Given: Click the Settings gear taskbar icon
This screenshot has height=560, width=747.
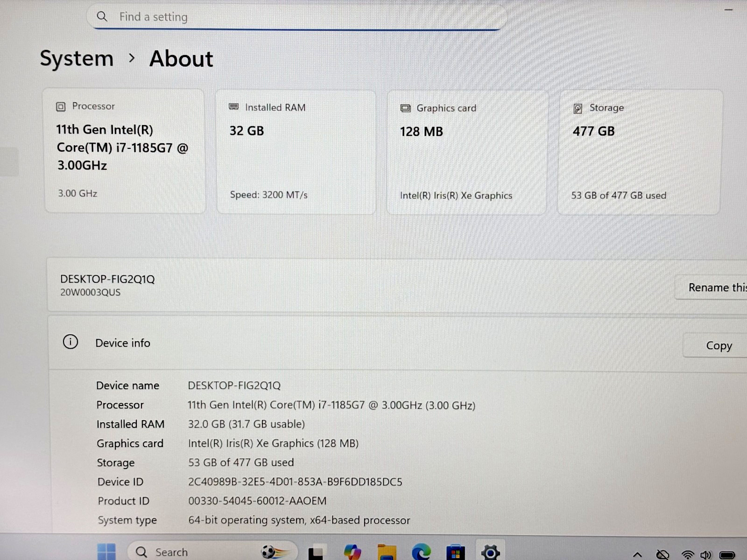Looking at the screenshot, I should pos(490,553).
